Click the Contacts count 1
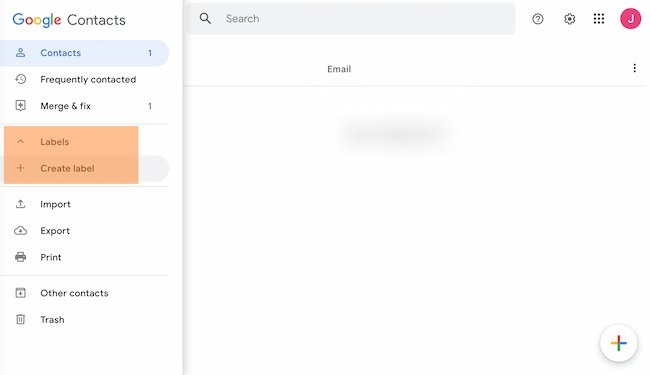 [150, 53]
